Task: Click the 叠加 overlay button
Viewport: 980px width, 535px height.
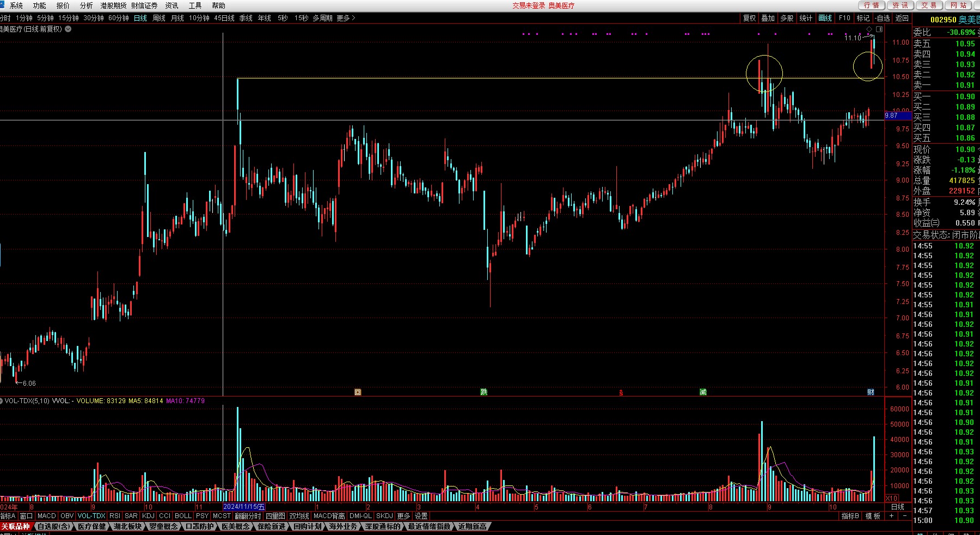Action: click(768, 18)
